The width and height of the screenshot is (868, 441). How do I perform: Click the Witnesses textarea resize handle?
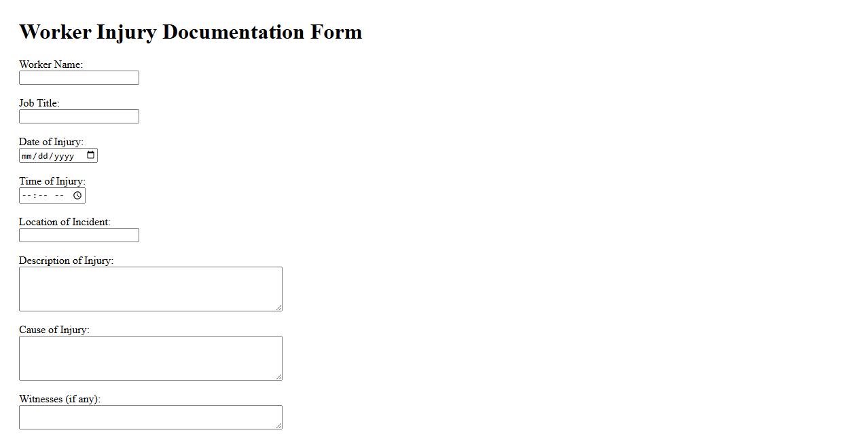tap(278, 426)
